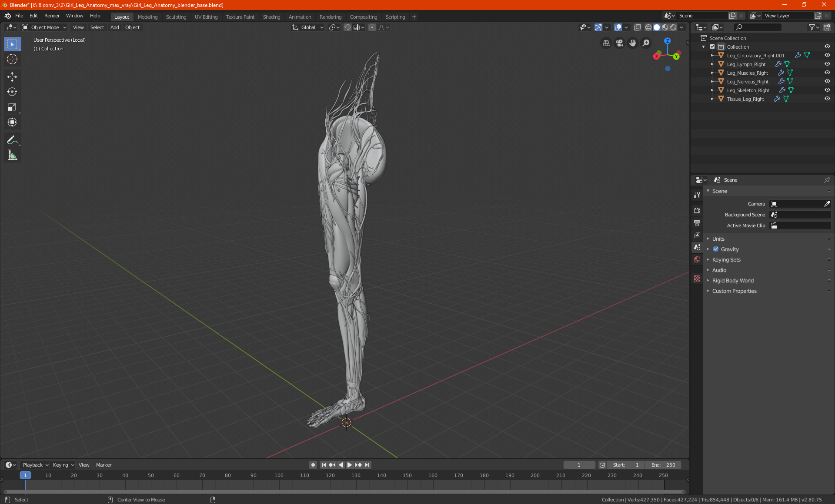Jump to the timeline end frame

tap(367, 465)
